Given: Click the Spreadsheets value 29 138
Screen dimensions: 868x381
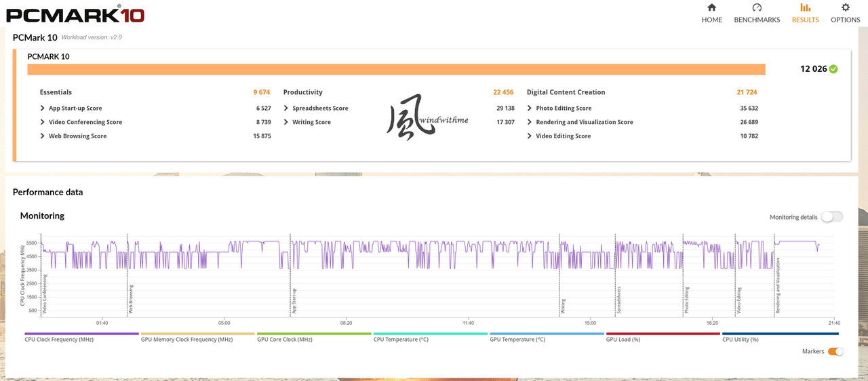Looking at the screenshot, I should [x=505, y=108].
